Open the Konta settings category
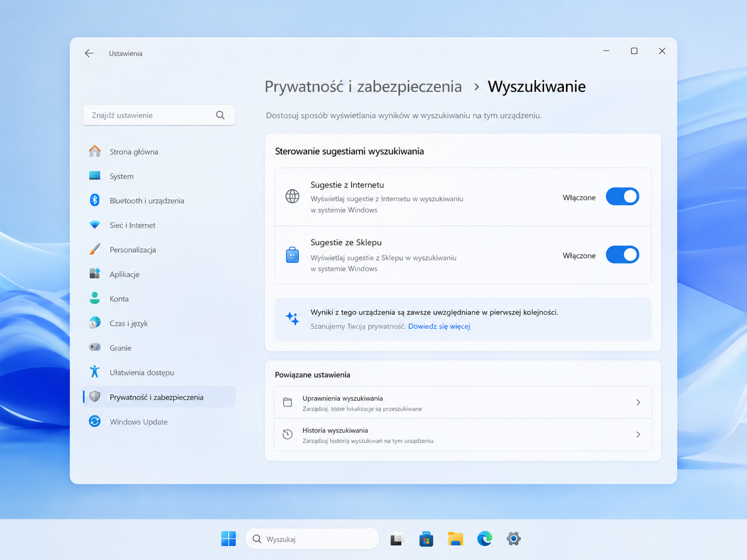Viewport: 747px width, 560px height. (x=159, y=299)
